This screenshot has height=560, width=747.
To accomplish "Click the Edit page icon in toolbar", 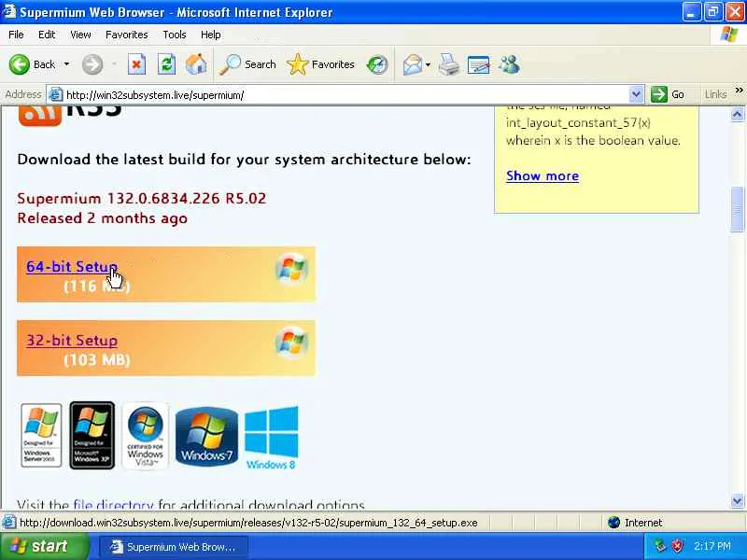I will point(479,64).
